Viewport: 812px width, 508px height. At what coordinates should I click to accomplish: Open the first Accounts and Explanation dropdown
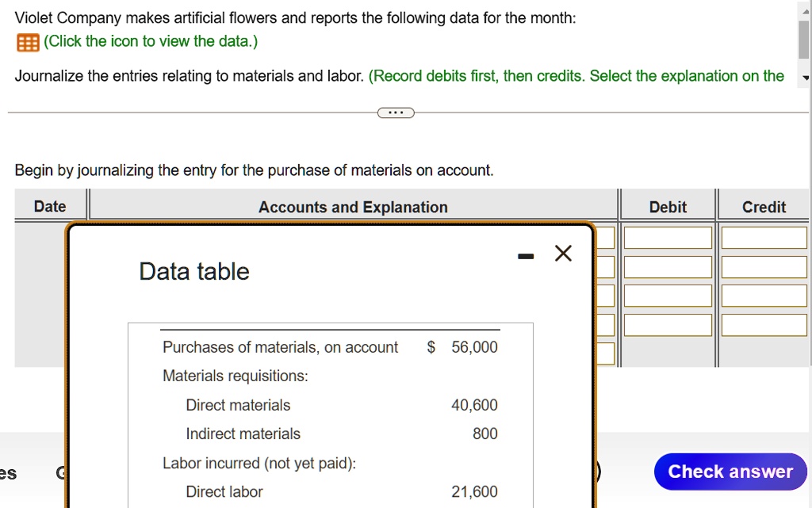(x=607, y=237)
